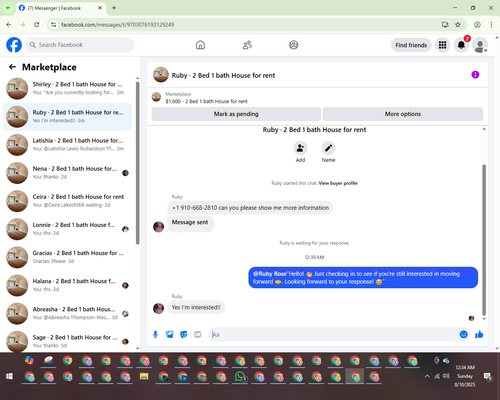The image size is (500, 400).
Task: Open the taskbar volume icon
Action: [446, 376]
